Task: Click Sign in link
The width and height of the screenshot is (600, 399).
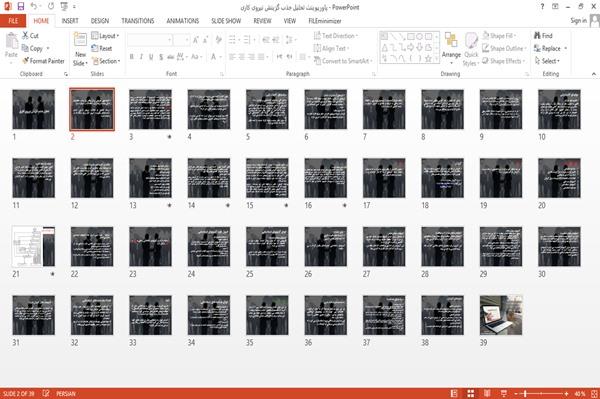Action: 578,20
